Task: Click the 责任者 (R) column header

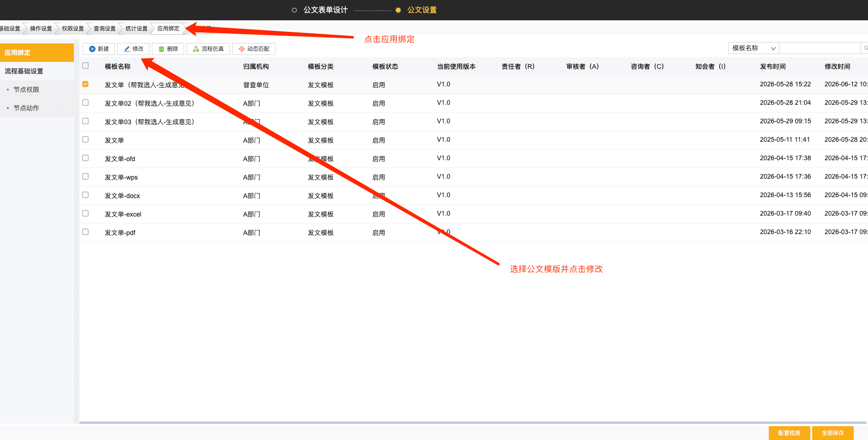Action: [x=518, y=66]
